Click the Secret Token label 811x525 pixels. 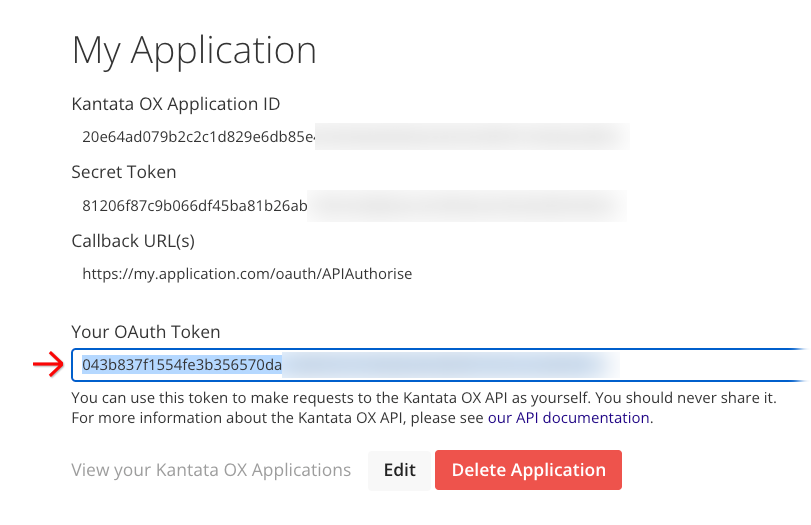pyautogui.click(x=124, y=172)
